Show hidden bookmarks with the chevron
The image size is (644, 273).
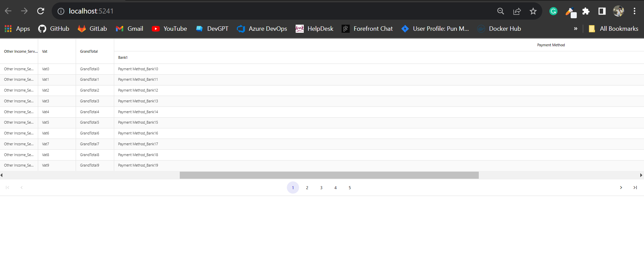tap(576, 29)
